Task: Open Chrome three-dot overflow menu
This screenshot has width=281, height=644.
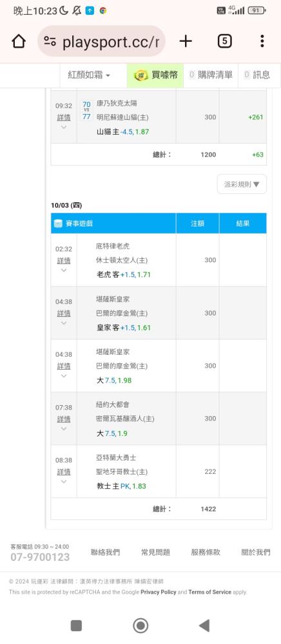Action: (262, 41)
